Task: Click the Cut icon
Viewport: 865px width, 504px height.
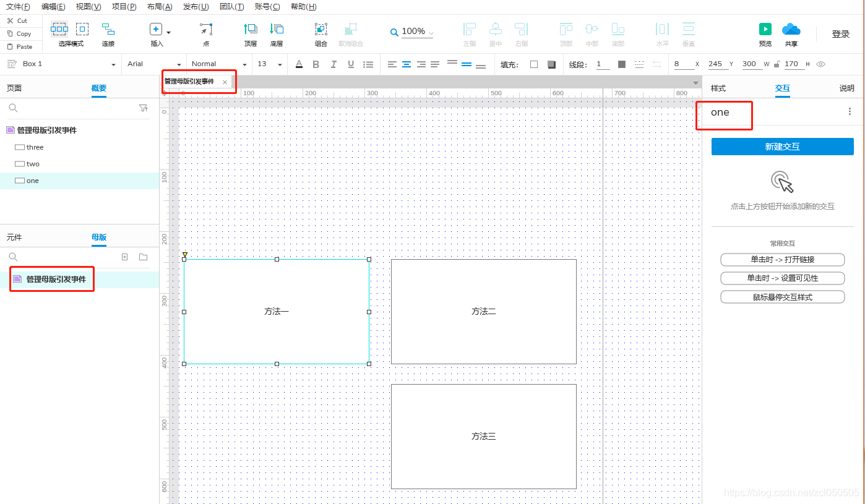Action: 10,20
